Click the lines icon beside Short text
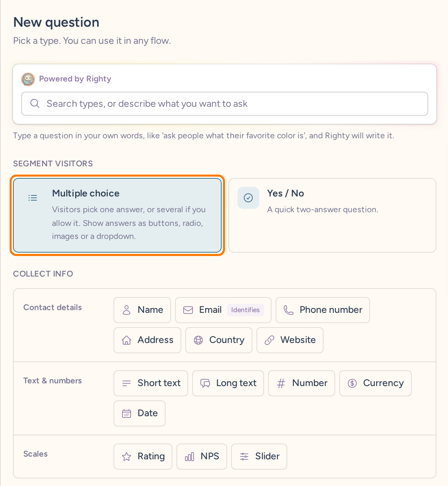Viewport: 448px width, 486px height. (x=127, y=383)
